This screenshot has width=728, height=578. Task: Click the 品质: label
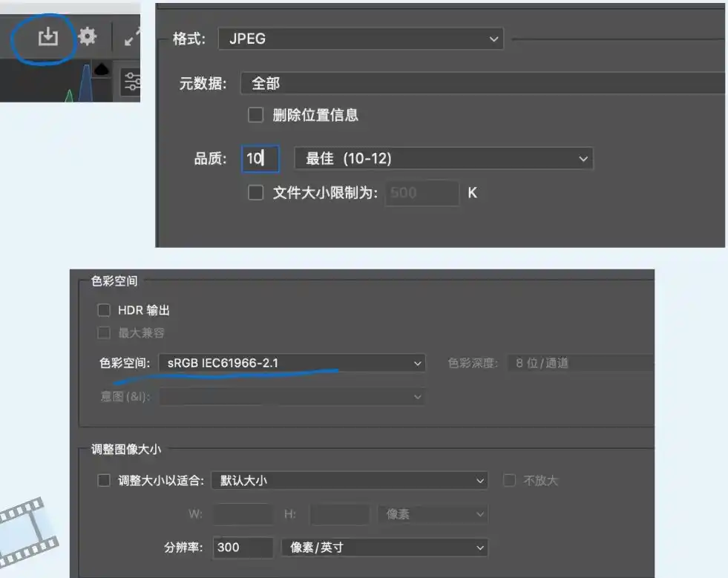(210, 159)
